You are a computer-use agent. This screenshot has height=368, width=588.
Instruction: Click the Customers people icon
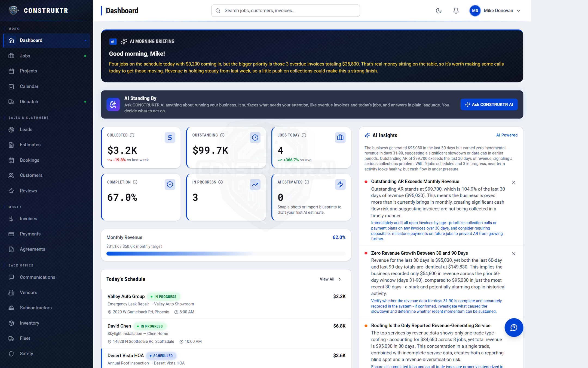[11, 175]
